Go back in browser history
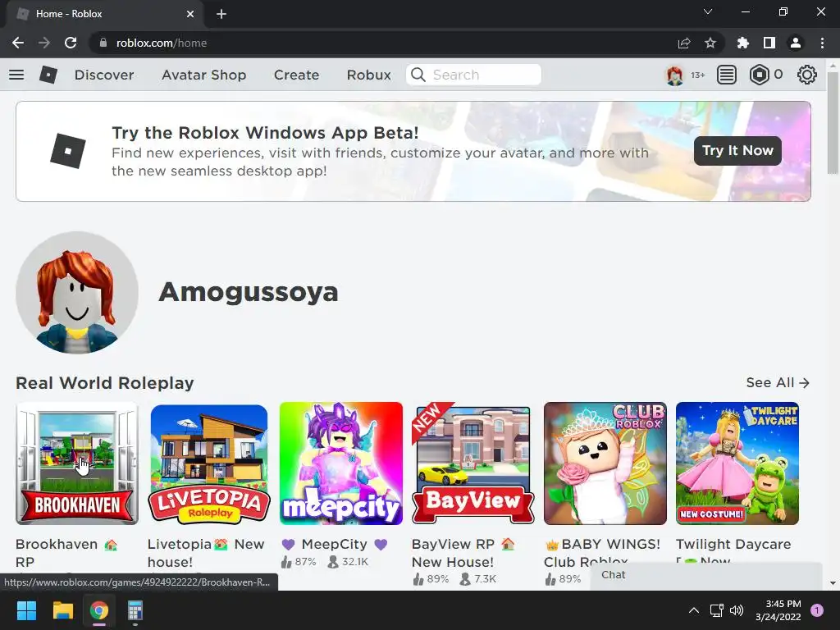 point(18,43)
